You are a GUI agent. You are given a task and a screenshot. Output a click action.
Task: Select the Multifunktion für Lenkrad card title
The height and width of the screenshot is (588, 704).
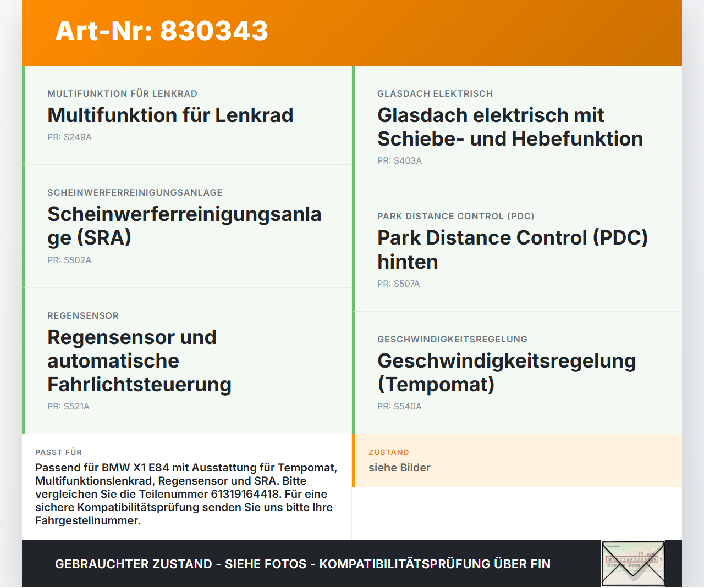pos(170,115)
